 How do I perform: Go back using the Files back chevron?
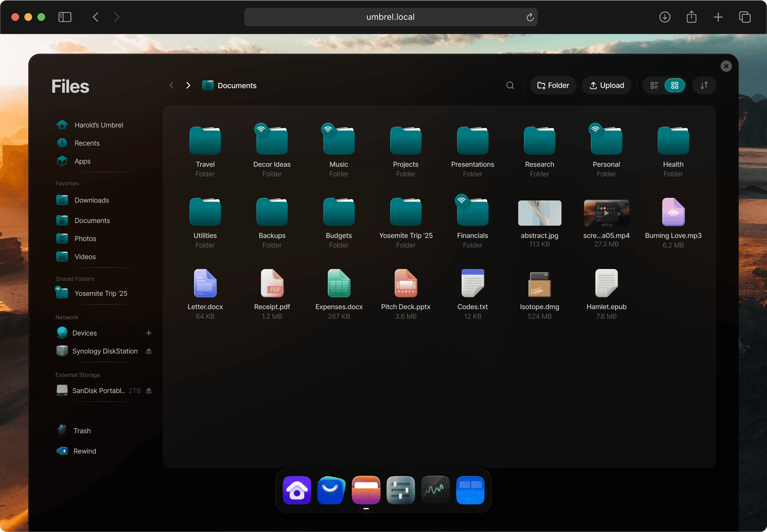pos(172,86)
